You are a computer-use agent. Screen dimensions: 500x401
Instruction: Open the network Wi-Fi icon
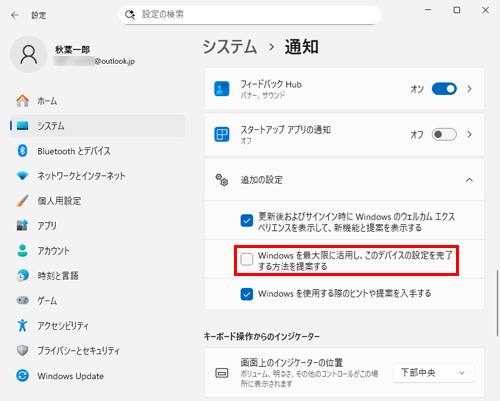[22, 176]
